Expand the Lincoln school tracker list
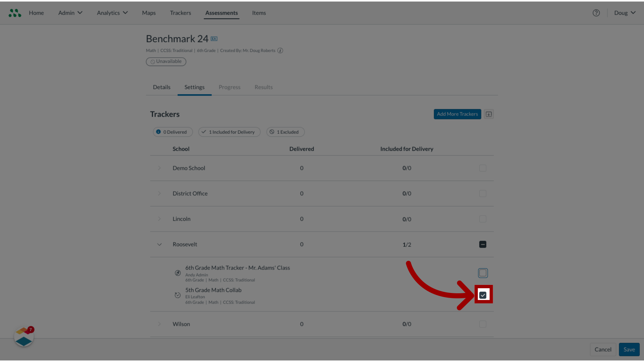The width and height of the screenshot is (644, 362). click(x=159, y=218)
